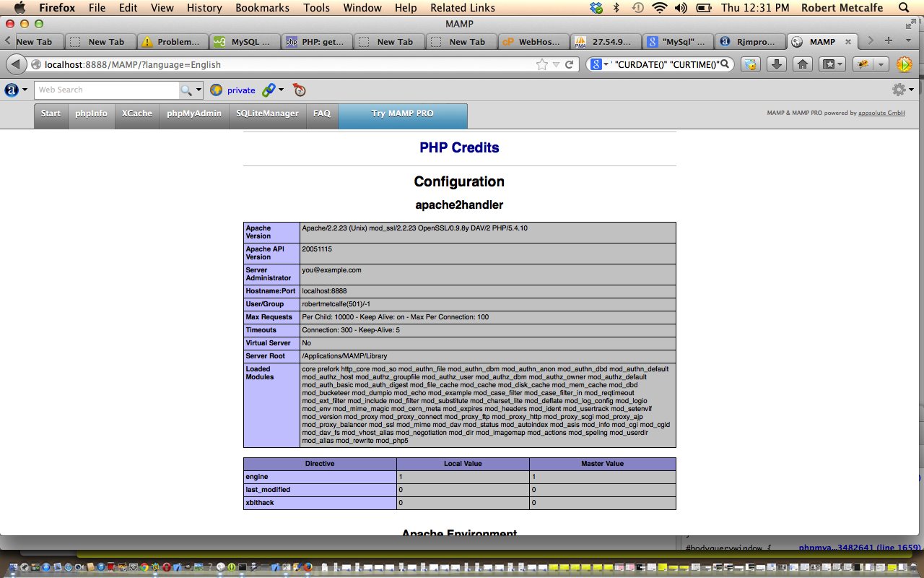
Task: Open the Bluetooth menu bar icon
Action: [x=616, y=8]
